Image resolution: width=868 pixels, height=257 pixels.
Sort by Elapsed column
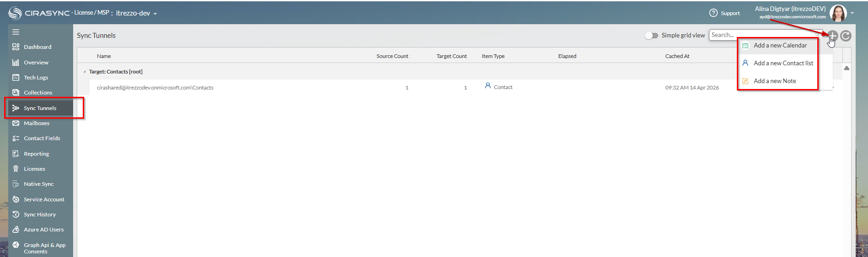click(x=567, y=56)
